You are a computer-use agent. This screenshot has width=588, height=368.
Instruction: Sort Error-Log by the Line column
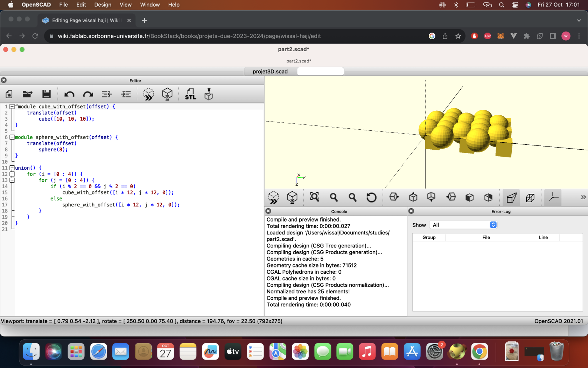(x=543, y=237)
